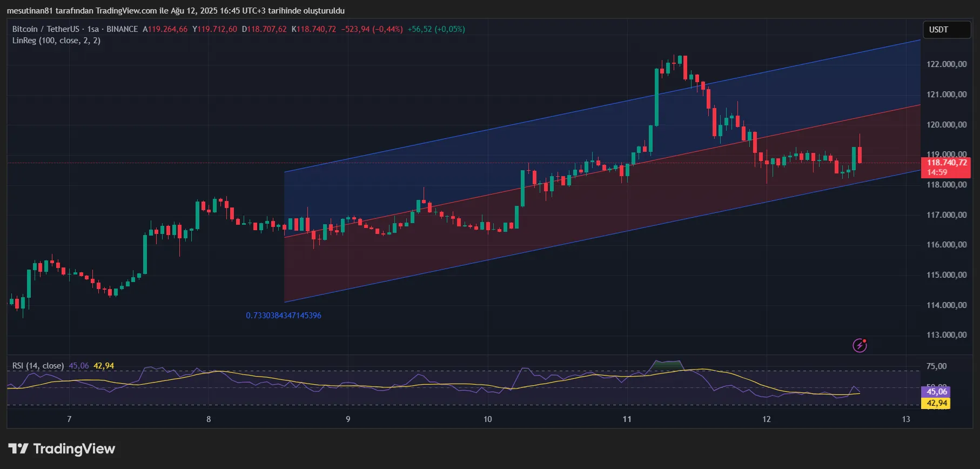
Task: Click the 117.000,00 price axis label
Action: 947,215
